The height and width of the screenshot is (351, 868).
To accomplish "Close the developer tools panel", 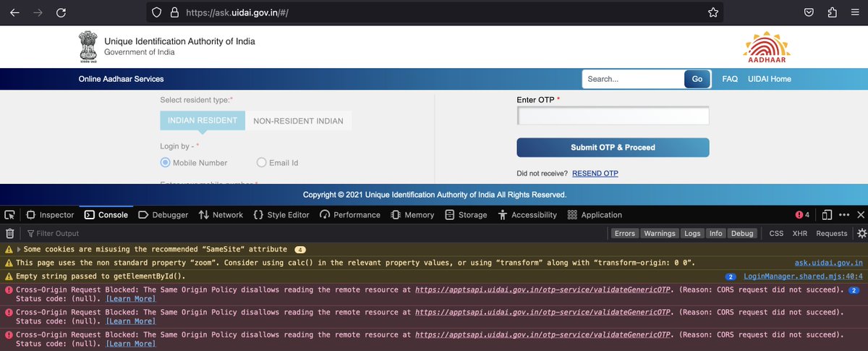I will 860,215.
